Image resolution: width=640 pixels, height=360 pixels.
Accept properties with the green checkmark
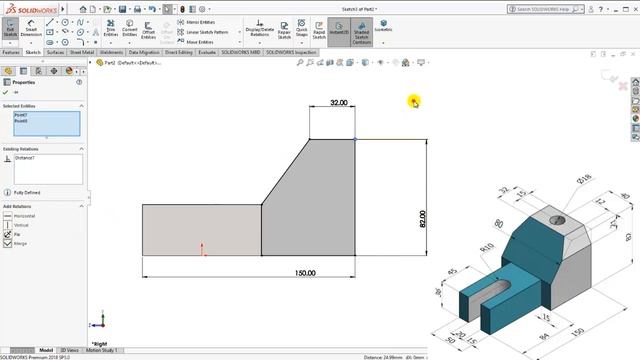(x=5, y=93)
